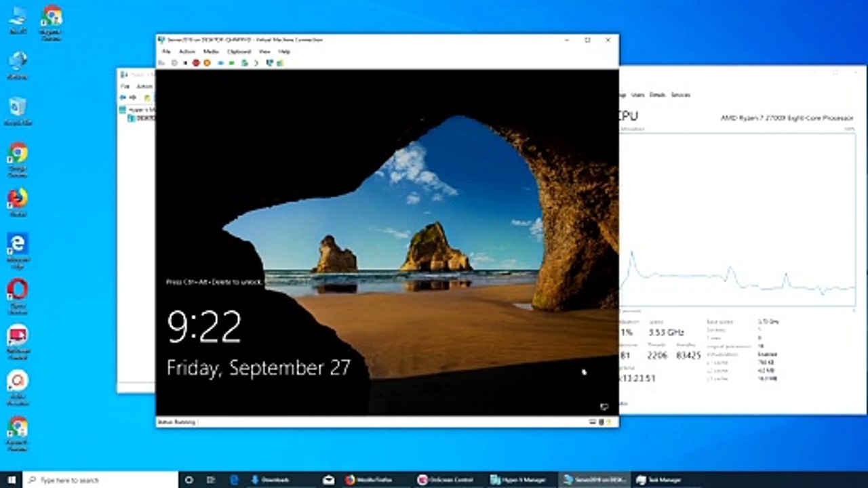This screenshot has height=488, width=868.
Task: Click the 83425 handles value
Action: pos(688,355)
